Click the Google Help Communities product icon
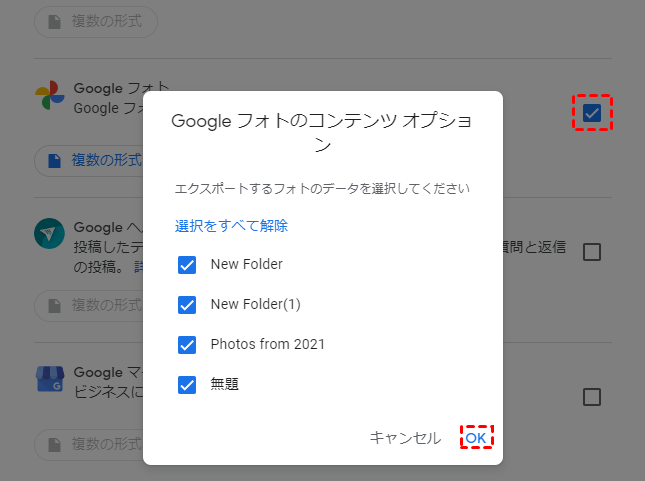This screenshot has height=481, width=645. pos(50,234)
